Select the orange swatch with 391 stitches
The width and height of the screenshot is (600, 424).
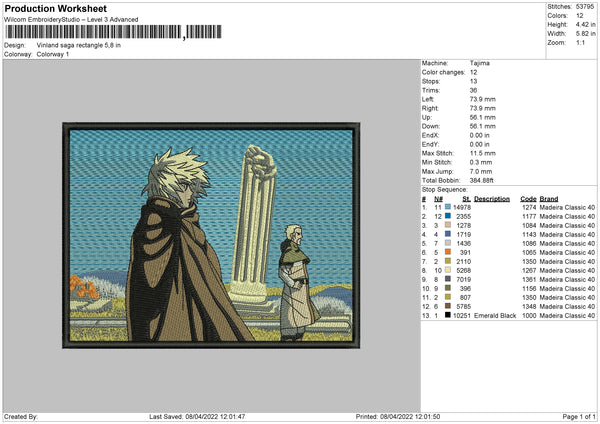tap(448, 252)
